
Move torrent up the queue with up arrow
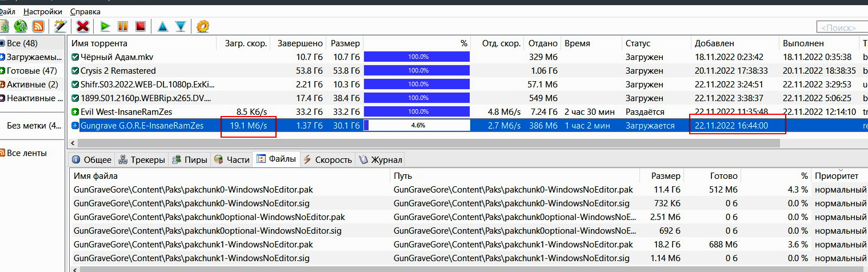pos(162,26)
